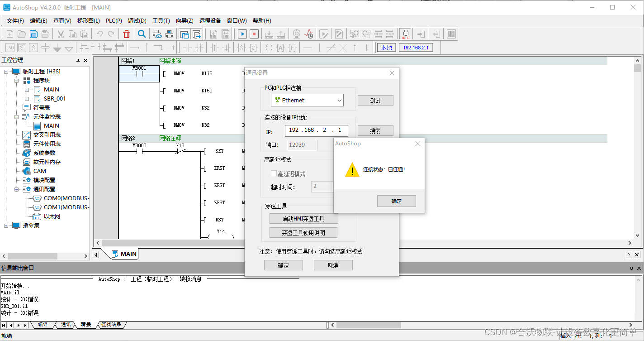
Task: Pin the 信息输出窗口 panel
Action: (x=632, y=268)
